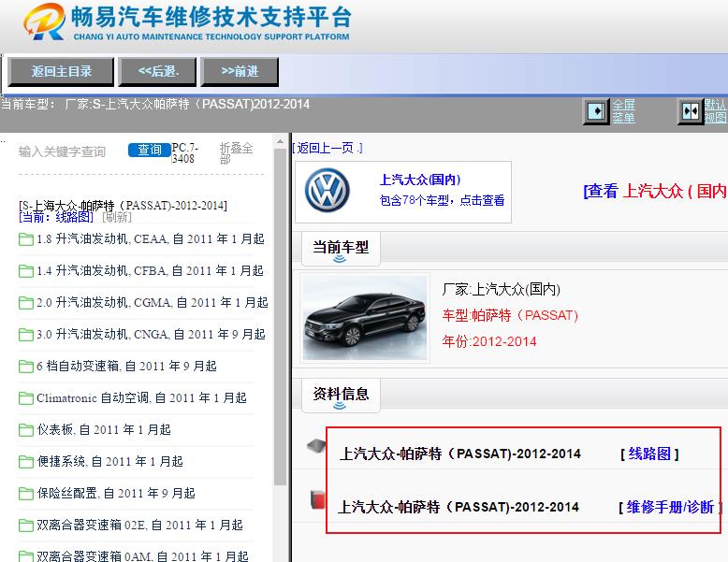728x562 pixels.
Task: Click folder icon of 双离合器变速箱 02E
Action: (x=25, y=526)
